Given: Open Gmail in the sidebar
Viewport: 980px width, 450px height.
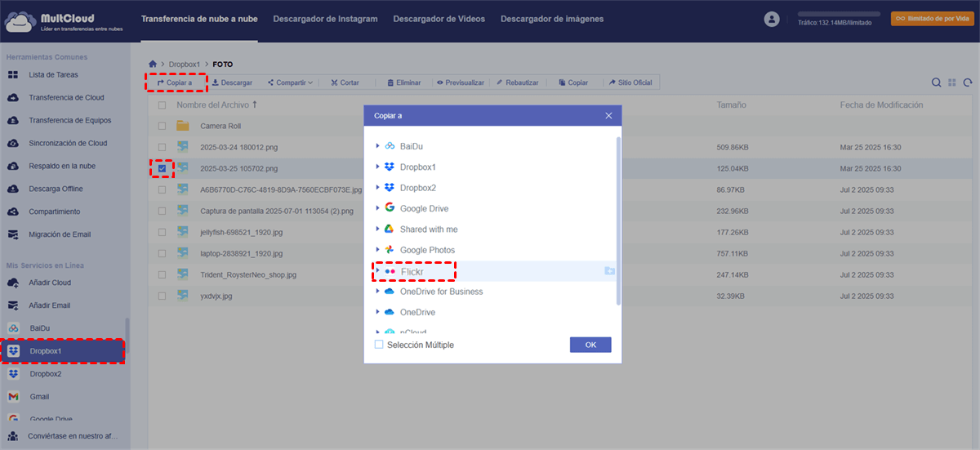Looking at the screenshot, I should (39, 397).
